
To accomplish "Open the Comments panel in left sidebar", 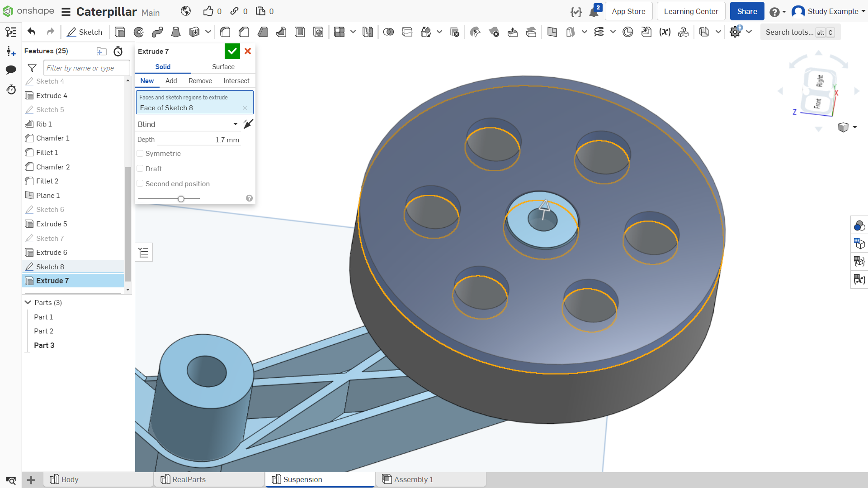I will click(11, 70).
